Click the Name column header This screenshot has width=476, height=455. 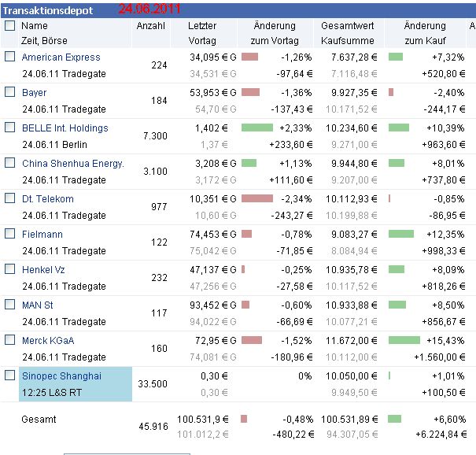pos(35,26)
